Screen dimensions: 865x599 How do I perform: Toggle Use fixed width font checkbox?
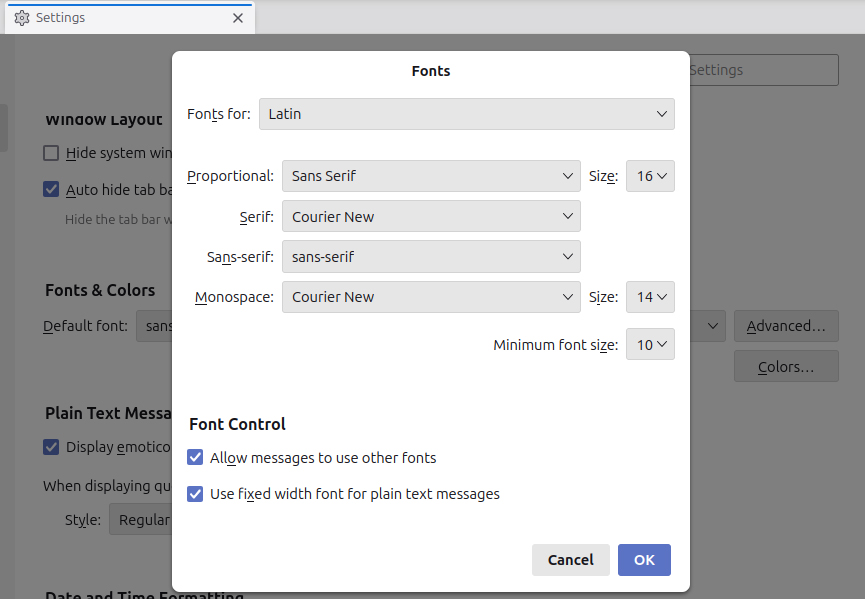point(196,494)
